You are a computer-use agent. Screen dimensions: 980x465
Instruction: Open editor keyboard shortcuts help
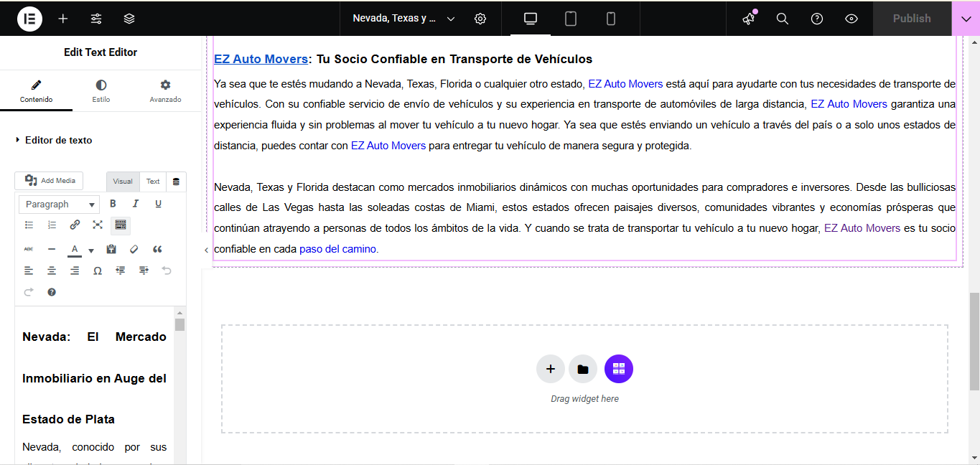[x=52, y=292]
